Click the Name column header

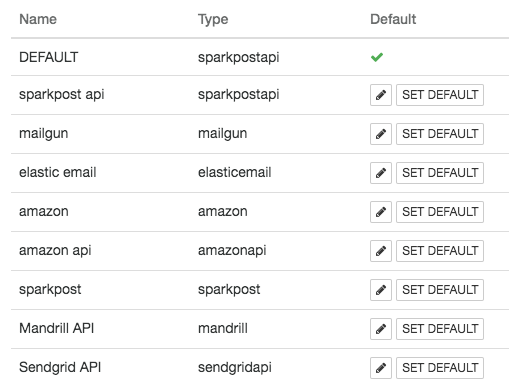pos(38,19)
